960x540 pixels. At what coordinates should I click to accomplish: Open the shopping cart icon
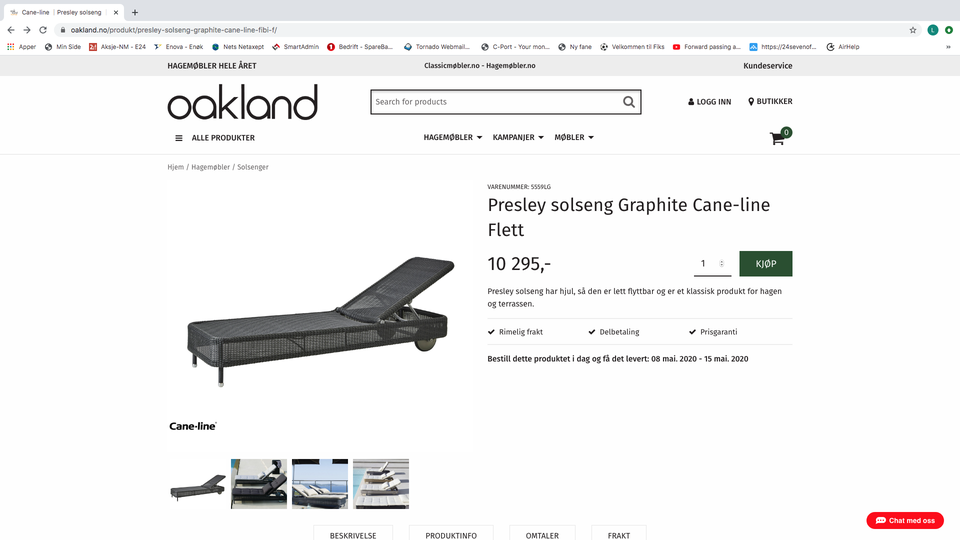(x=778, y=138)
